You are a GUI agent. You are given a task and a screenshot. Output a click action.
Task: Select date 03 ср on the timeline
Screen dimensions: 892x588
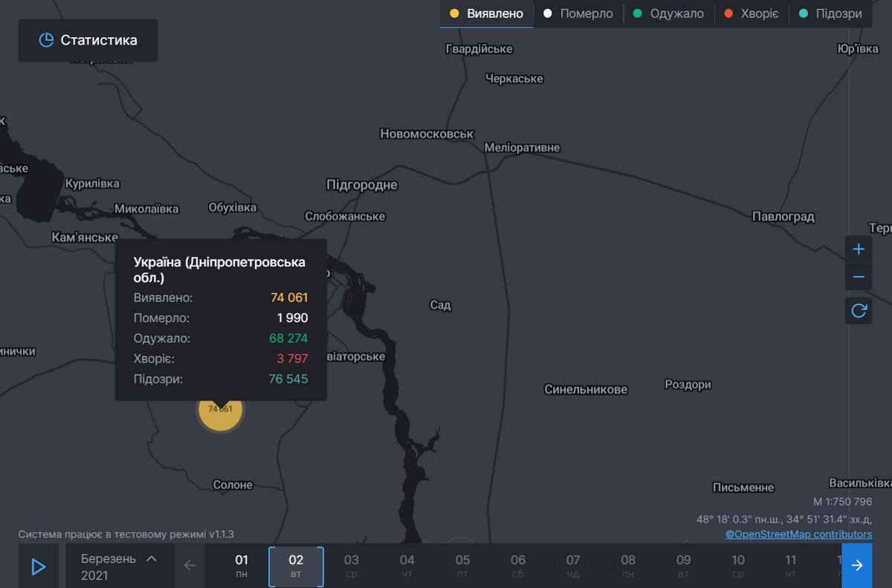coord(352,566)
